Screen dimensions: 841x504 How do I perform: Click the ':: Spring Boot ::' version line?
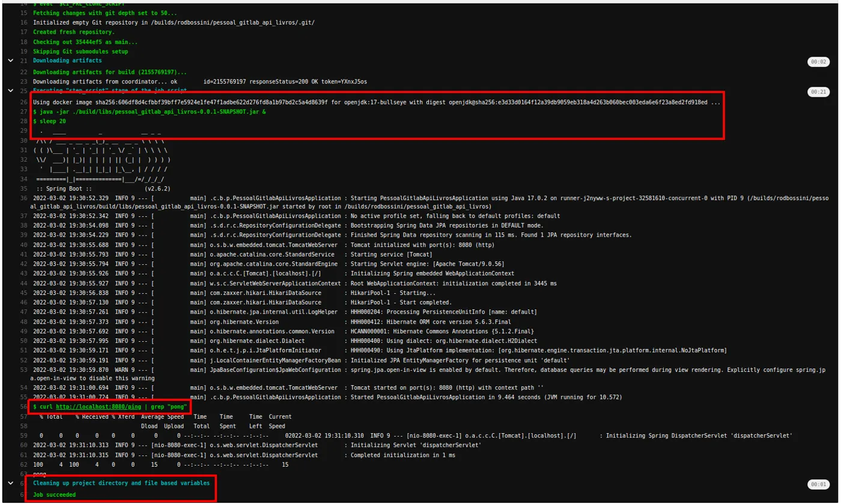(x=103, y=189)
